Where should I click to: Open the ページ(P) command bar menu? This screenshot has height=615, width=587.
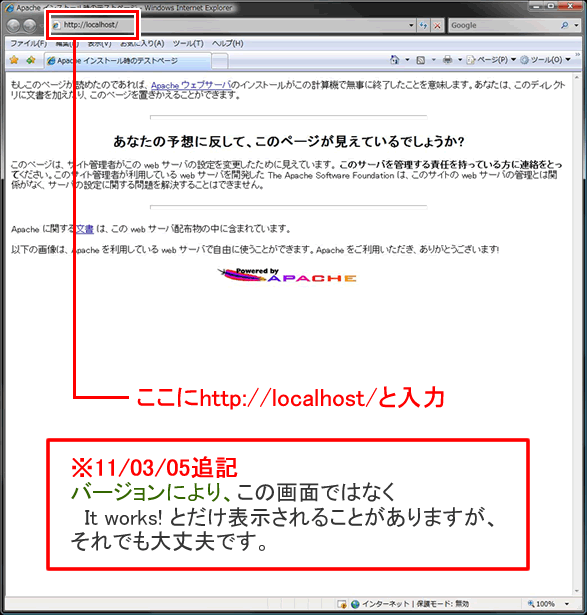pyautogui.click(x=491, y=60)
